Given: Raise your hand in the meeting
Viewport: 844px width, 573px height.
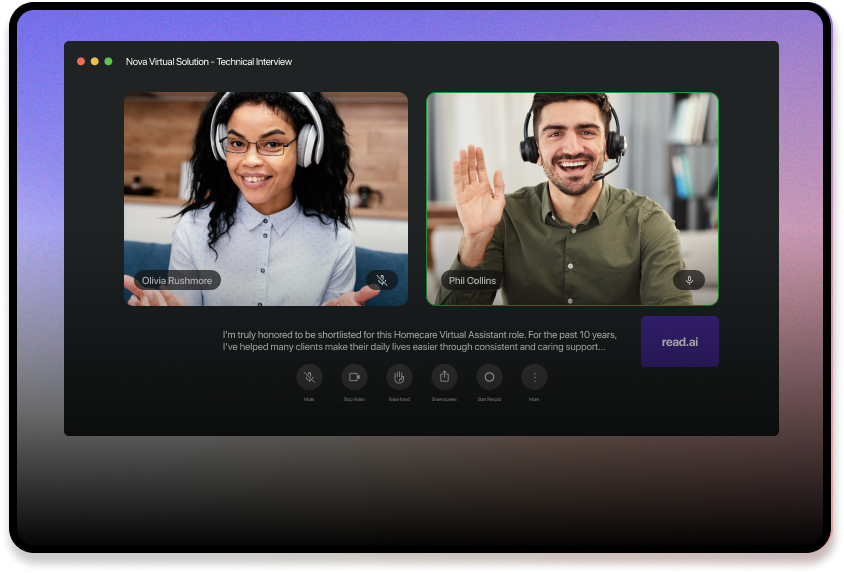Looking at the screenshot, I should click(x=399, y=377).
